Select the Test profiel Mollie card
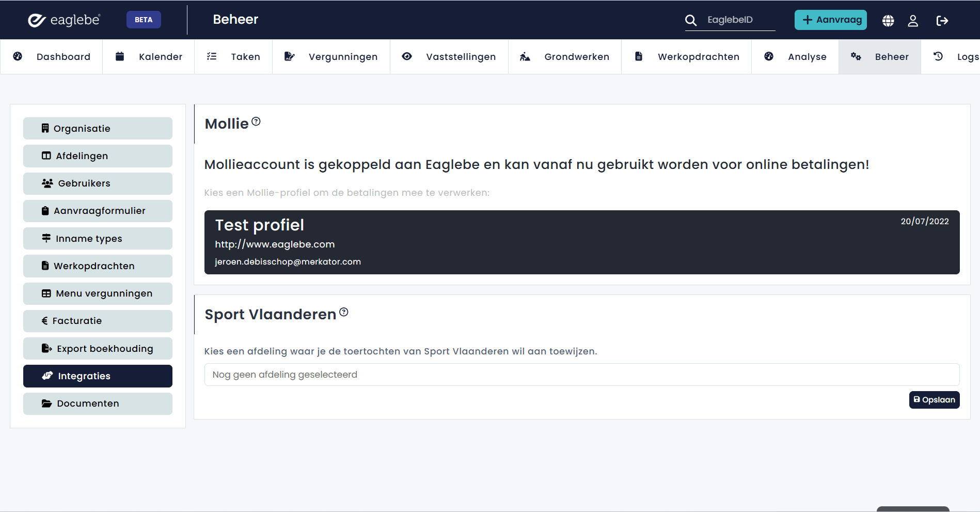Viewport: 980px width, 512px height. (x=582, y=242)
